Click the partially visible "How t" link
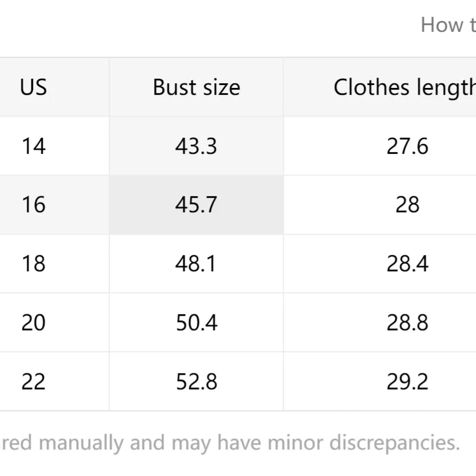This screenshot has height=476, width=476. [448, 25]
